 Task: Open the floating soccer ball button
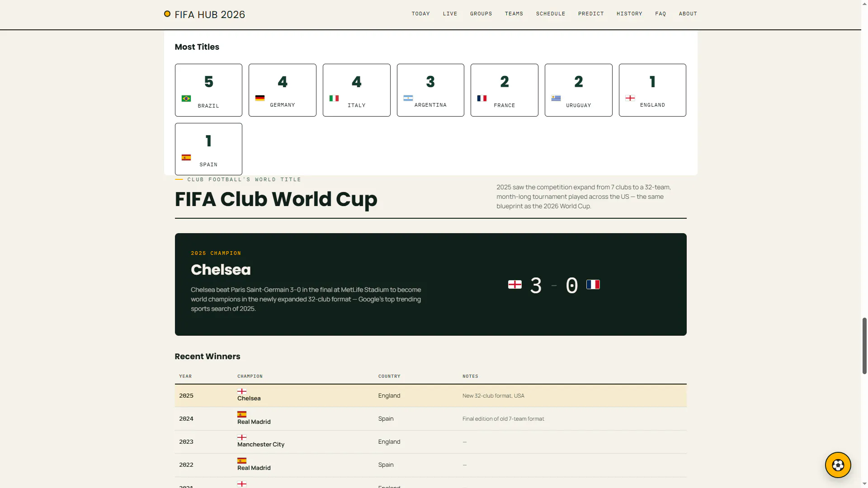click(x=838, y=465)
